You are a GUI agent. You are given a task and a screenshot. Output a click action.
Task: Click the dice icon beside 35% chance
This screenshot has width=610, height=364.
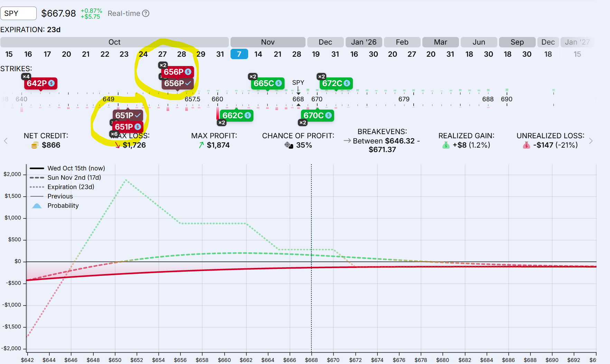click(x=289, y=145)
